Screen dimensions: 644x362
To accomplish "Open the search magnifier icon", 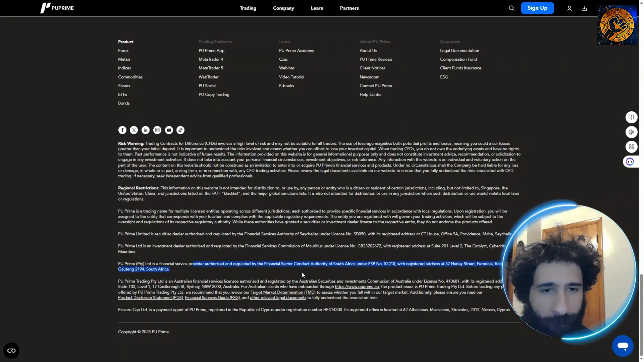I will point(511,8).
